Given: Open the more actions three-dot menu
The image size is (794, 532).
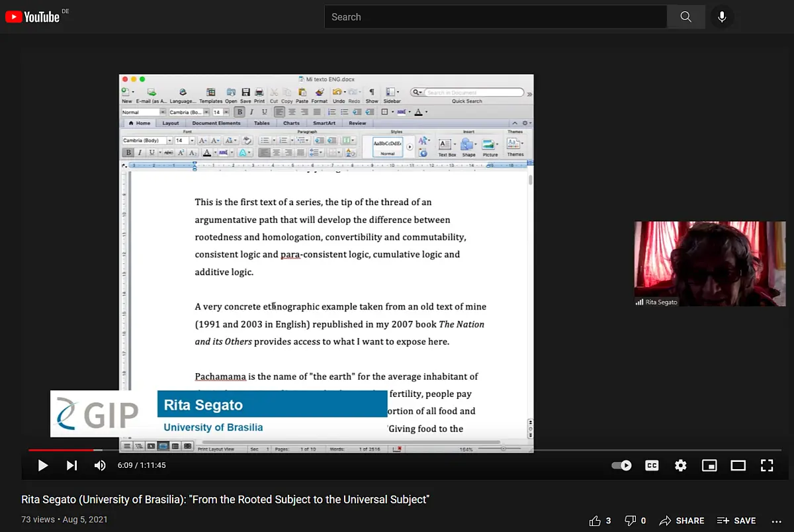Looking at the screenshot, I should [777, 521].
